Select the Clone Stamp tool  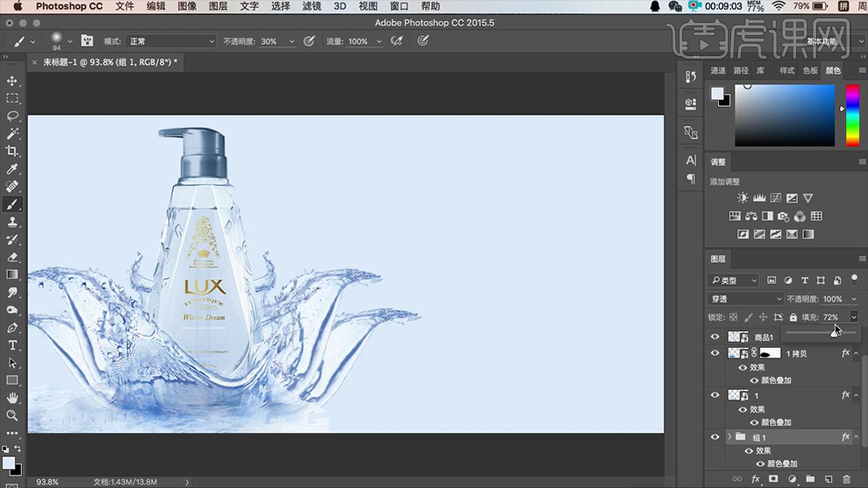tap(12, 222)
